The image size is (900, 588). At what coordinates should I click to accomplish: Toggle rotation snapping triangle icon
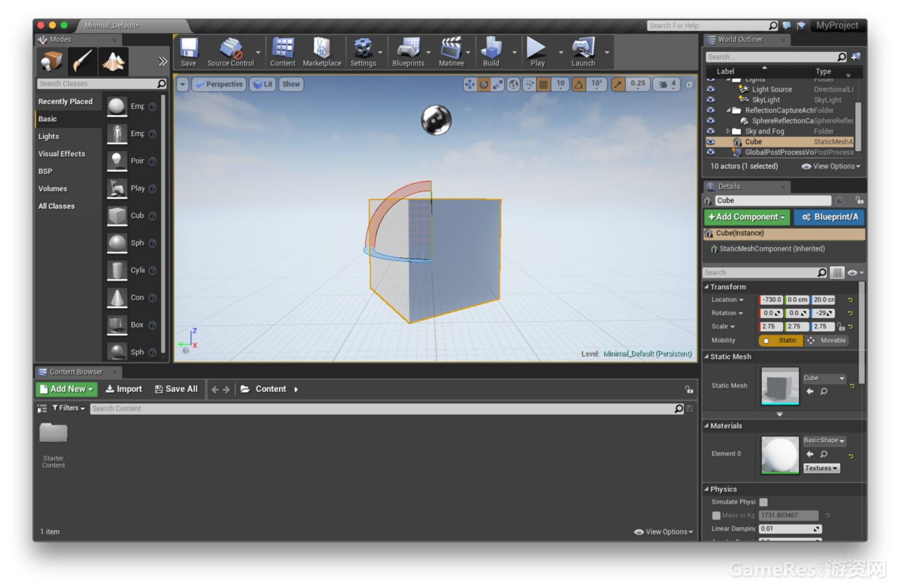pyautogui.click(x=579, y=84)
